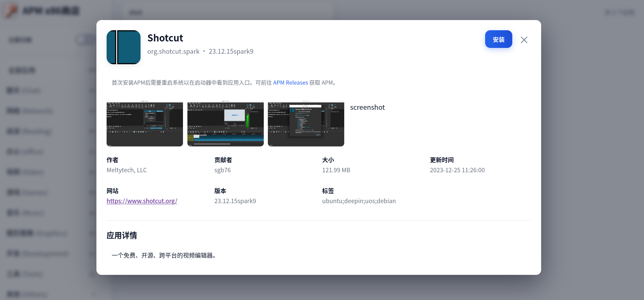Click the header version 23.12.15spark9 beside the package name
The image size is (644, 300).
point(231,51)
